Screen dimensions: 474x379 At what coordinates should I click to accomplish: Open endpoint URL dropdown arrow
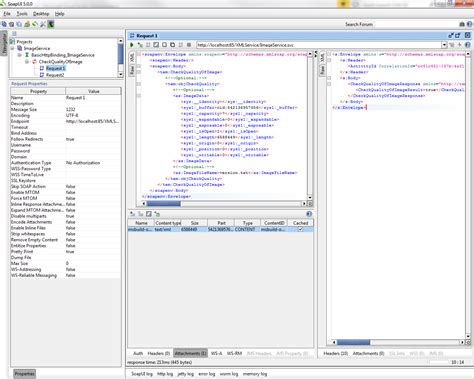pos(444,45)
